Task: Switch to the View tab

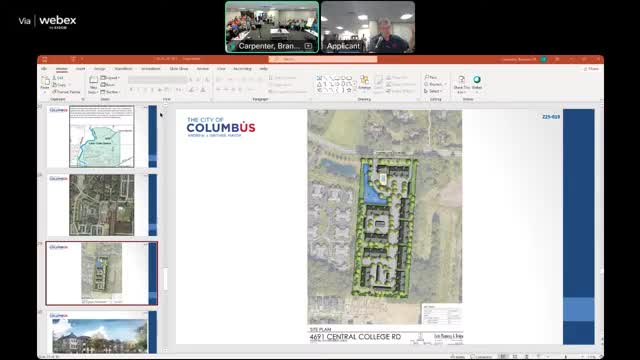Action: tap(221, 69)
